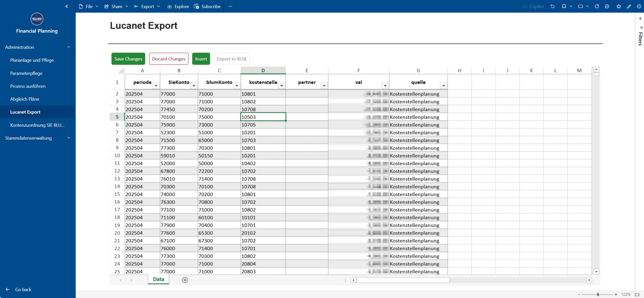Select cell with kostenstelle 10705
Viewport: 644px width, 298px height.
(x=263, y=125)
